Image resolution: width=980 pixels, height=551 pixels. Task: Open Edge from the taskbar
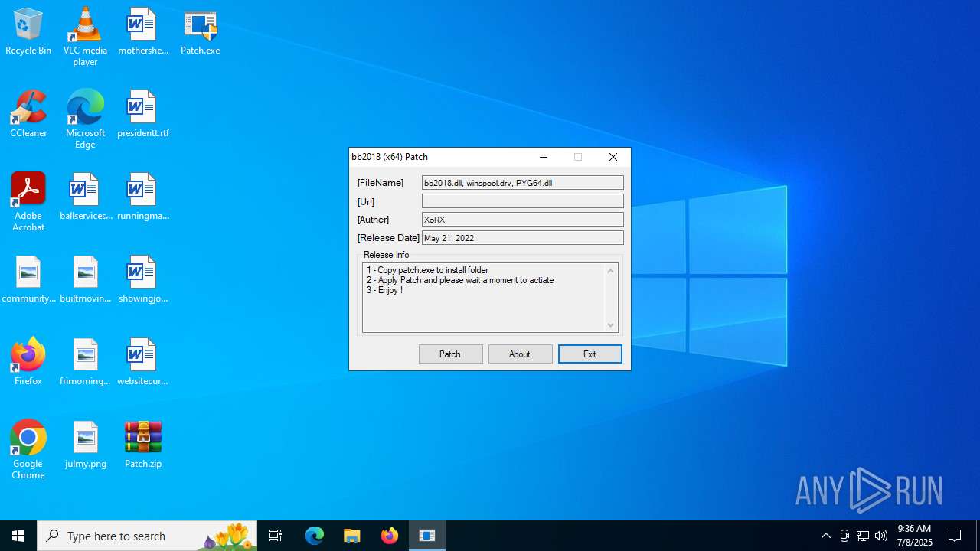coord(315,536)
